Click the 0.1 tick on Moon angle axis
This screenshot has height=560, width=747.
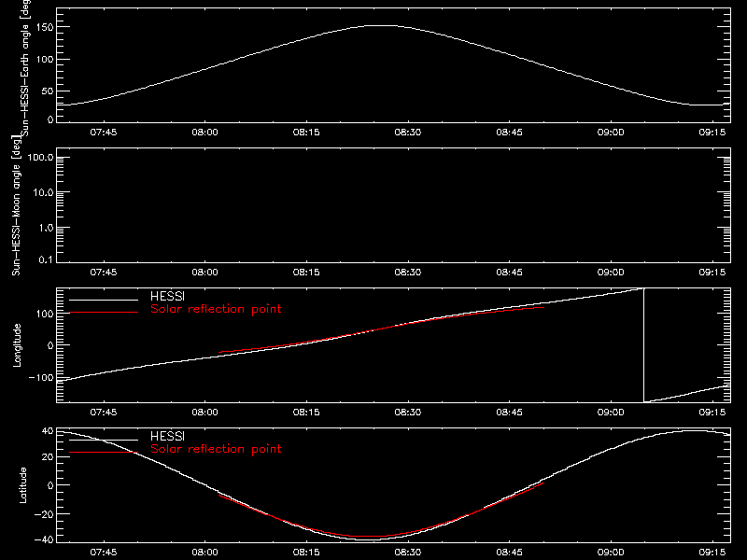(46, 259)
